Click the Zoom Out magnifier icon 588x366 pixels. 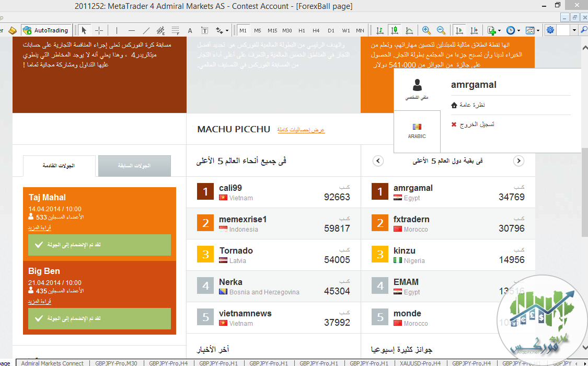[x=441, y=30]
